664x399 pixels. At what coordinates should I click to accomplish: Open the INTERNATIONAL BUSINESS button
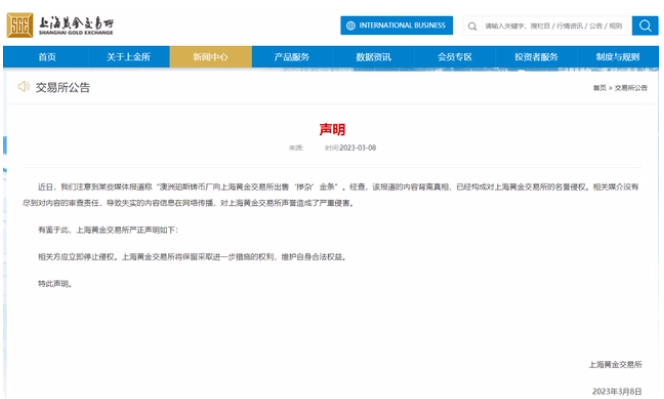(x=396, y=25)
